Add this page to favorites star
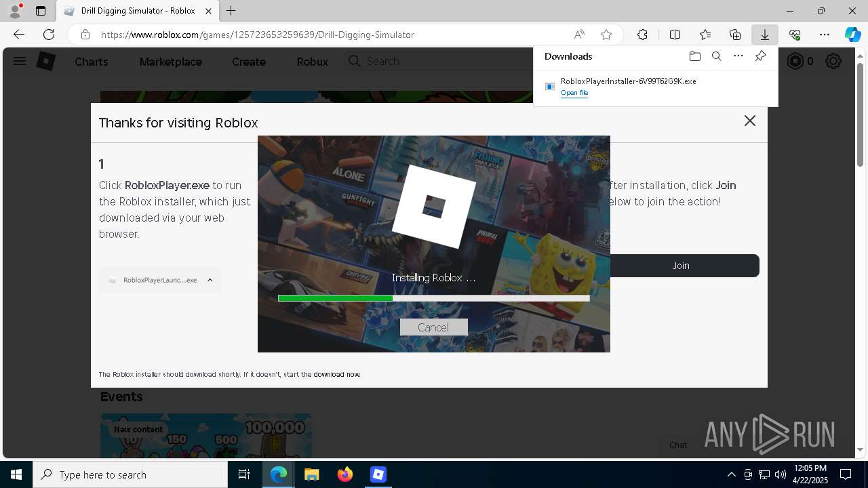The image size is (868, 488). 606,35
